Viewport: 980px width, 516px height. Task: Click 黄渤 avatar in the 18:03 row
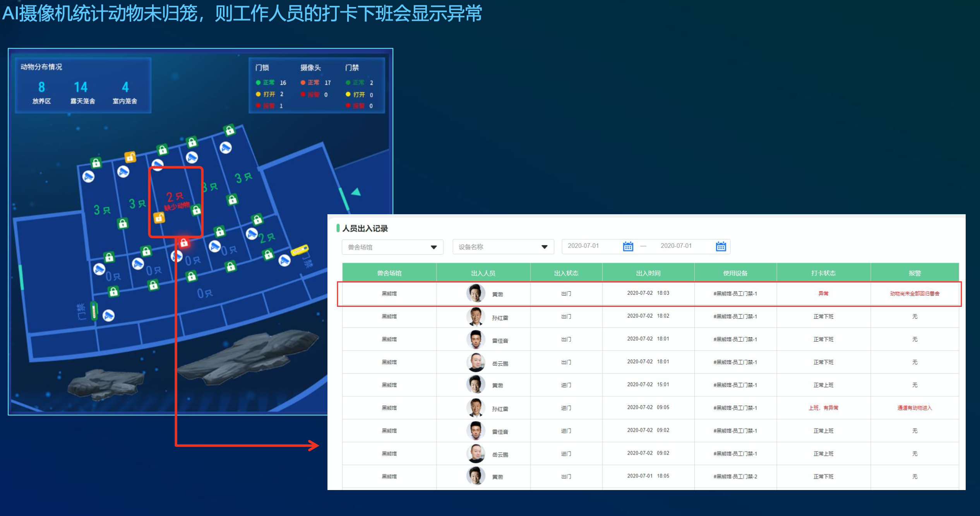(476, 293)
